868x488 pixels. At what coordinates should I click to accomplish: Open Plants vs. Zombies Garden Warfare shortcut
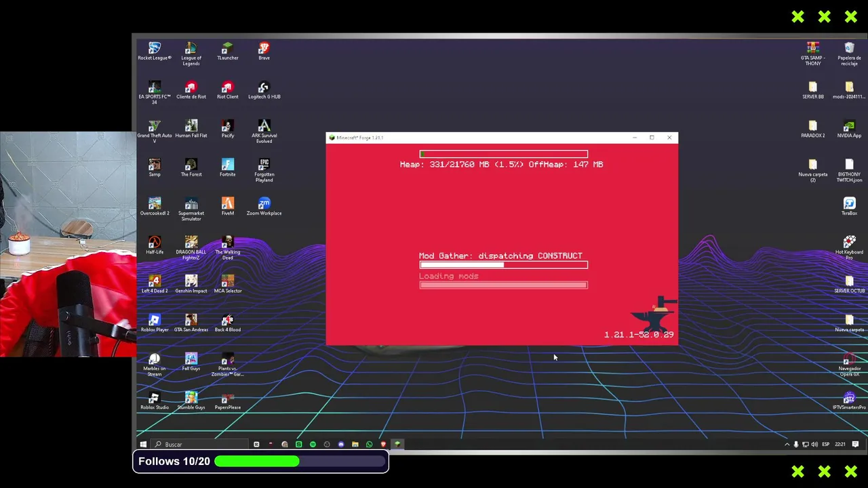point(228,364)
